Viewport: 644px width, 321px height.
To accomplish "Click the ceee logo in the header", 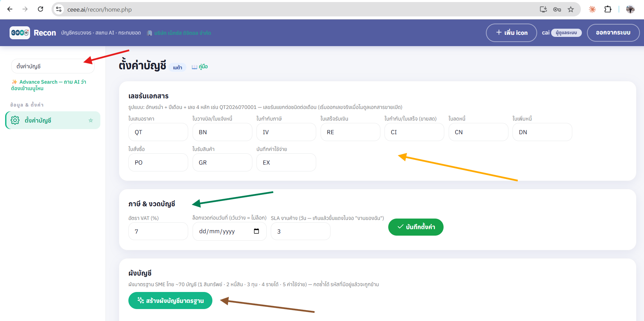I will (x=20, y=33).
